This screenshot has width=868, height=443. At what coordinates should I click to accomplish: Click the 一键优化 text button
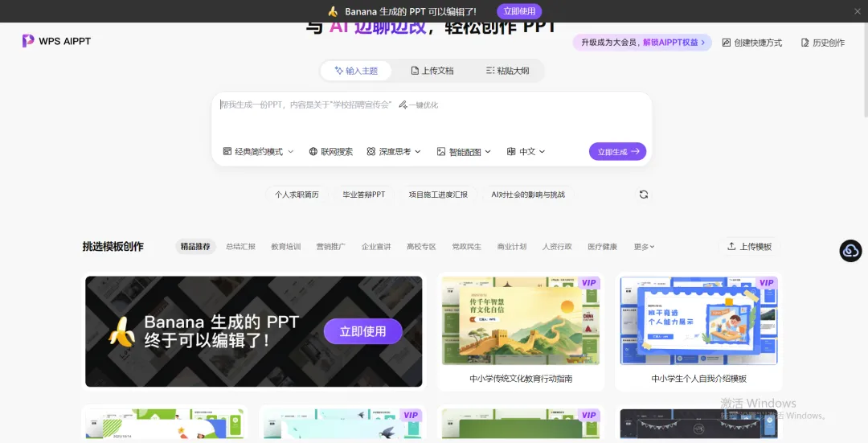[424, 105]
